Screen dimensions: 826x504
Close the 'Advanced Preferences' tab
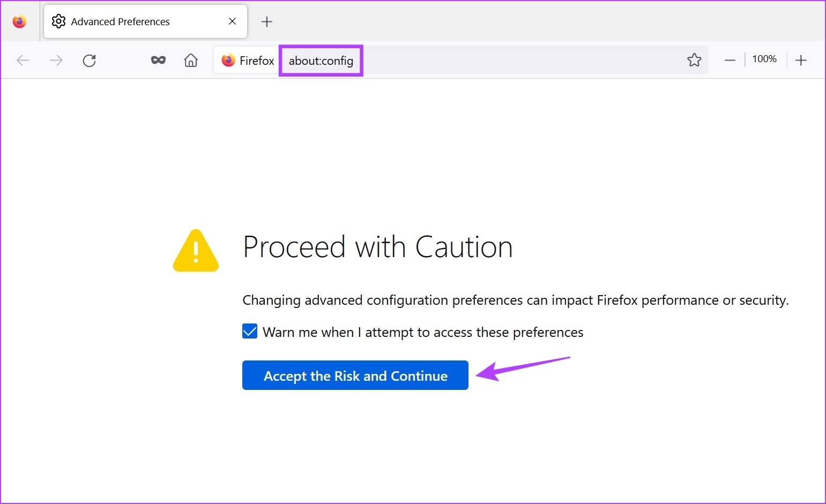(x=232, y=21)
